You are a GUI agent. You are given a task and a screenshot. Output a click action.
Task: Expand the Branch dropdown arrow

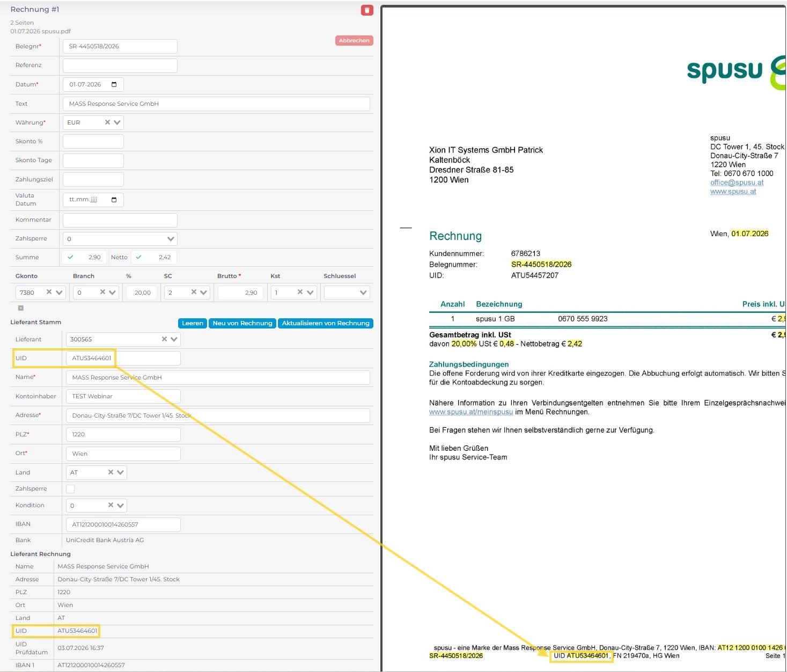[113, 293]
